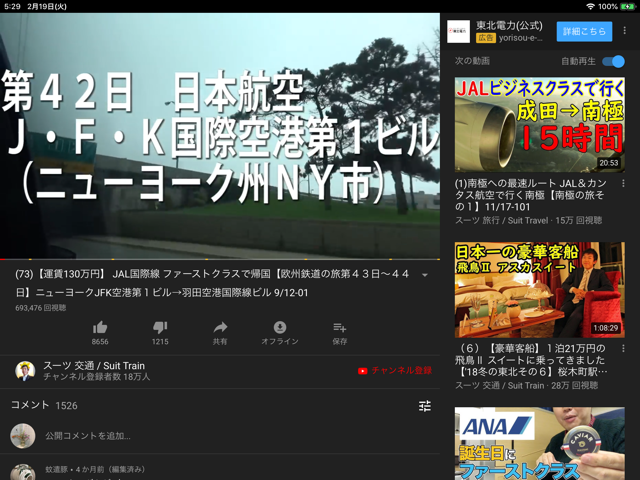
Task: Check battery icon in status bar
Action: pos(627,7)
